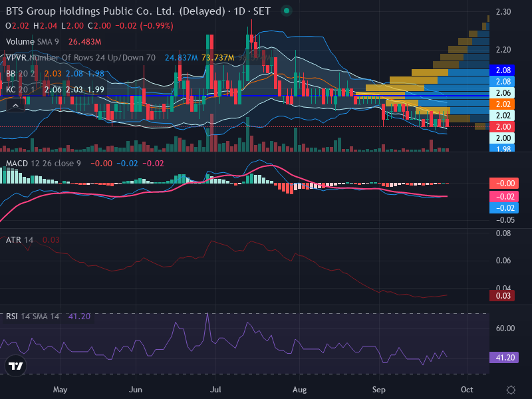The width and height of the screenshot is (532, 399).
Task: Click the orange 2.02 price axis label
Action: coord(502,104)
